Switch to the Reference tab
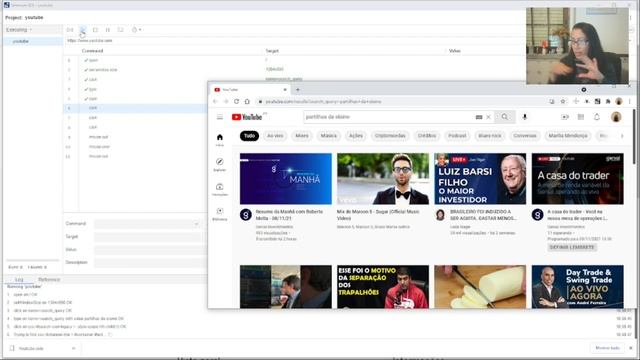 tap(49, 280)
